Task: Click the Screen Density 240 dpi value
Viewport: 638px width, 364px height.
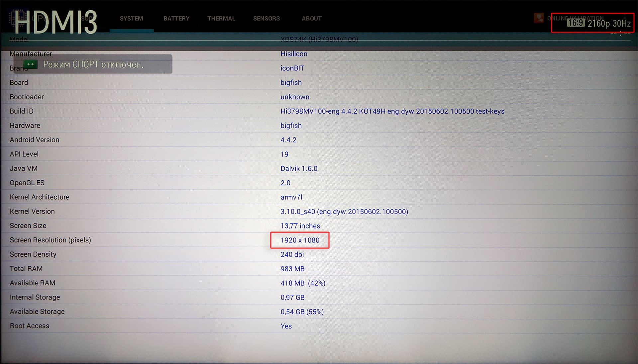Action: [x=292, y=254]
